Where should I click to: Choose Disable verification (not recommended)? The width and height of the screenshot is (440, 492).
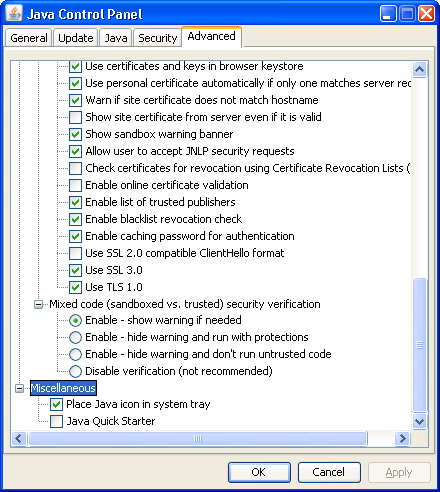coord(75,371)
